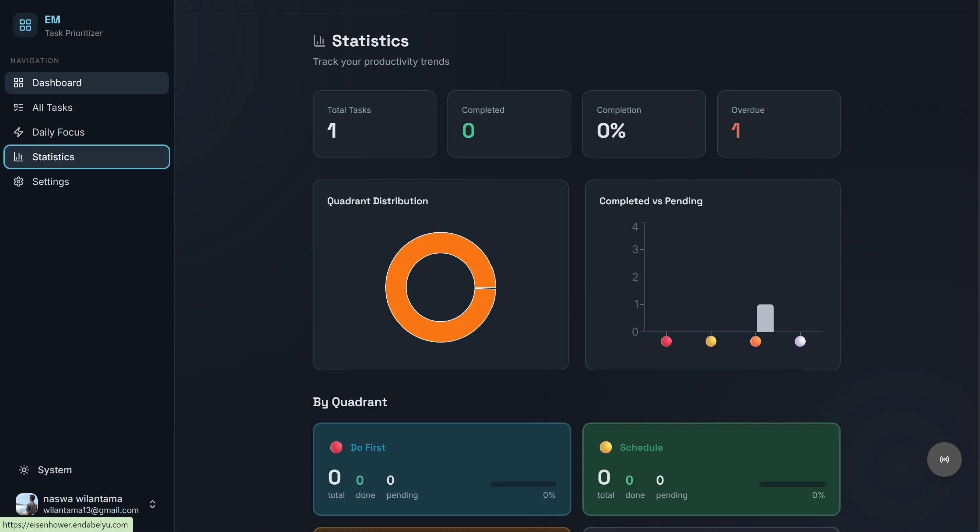980x532 pixels.
Task: Click the EM Task Prioritizer logo icon
Action: [25, 25]
